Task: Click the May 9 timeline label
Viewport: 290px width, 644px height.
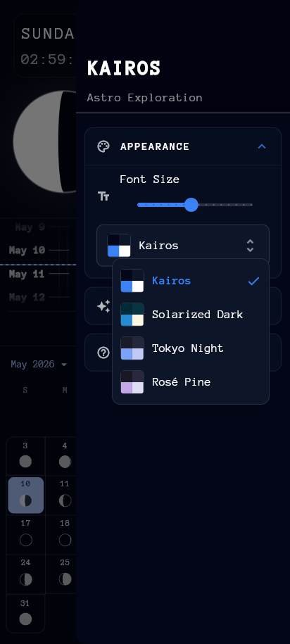Action: 30,227
